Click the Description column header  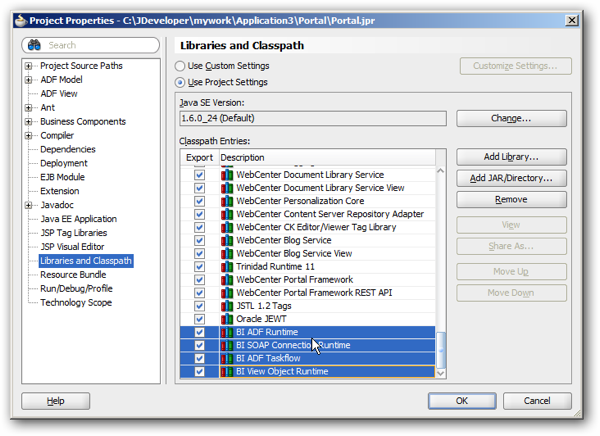[x=327, y=158]
